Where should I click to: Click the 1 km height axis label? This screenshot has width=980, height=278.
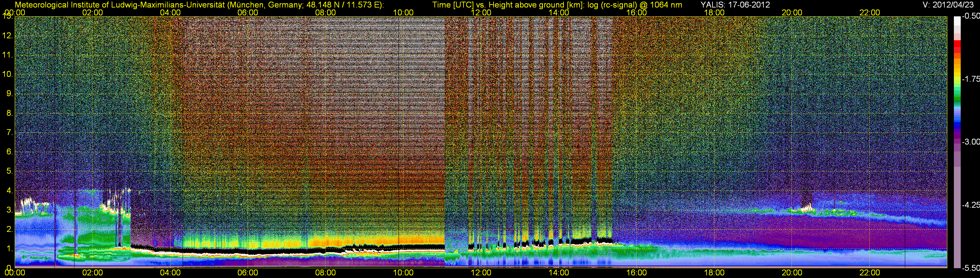point(9,249)
